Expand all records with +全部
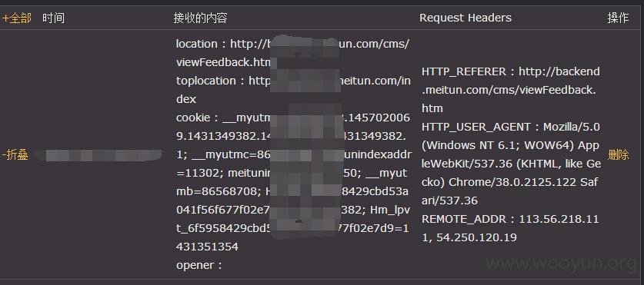Screen dimensions: 644x285 point(16,18)
